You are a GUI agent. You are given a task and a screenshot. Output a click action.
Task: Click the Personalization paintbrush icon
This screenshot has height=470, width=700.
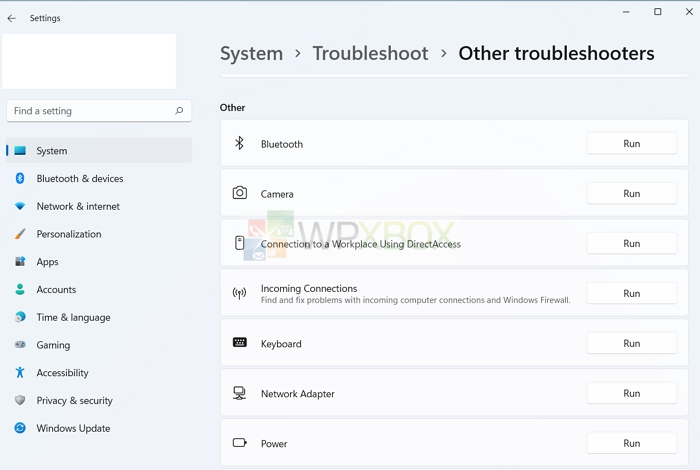click(x=20, y=234)
